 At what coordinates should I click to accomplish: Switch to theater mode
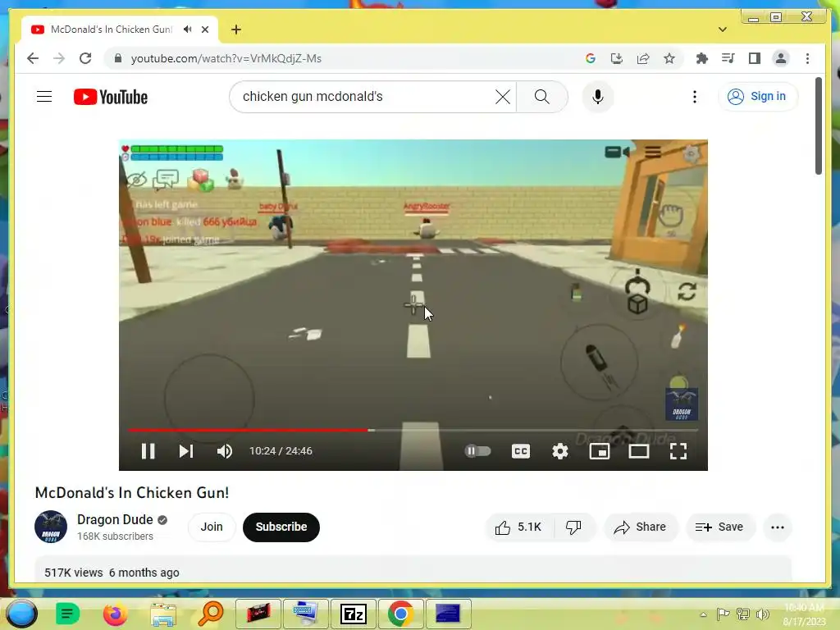tap(638, 451)
